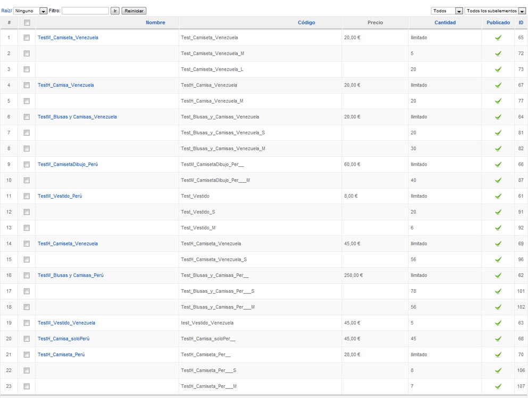Unpublish TestM_CamisetaDibujo_Perú via its green checkmark

coord(498,165)
